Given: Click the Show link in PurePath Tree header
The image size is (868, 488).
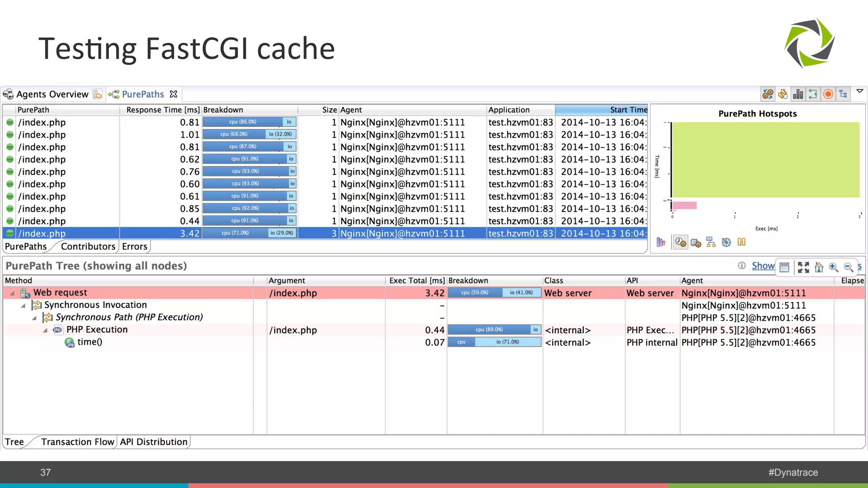Looking at the screenshot, I should pos(763,266).
